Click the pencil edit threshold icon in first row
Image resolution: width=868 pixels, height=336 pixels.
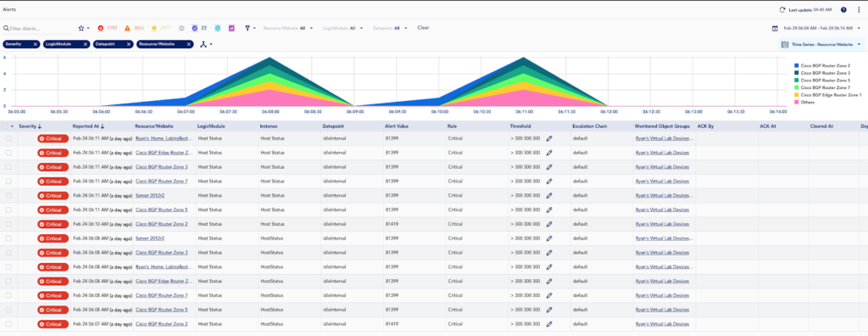(549, 138)
